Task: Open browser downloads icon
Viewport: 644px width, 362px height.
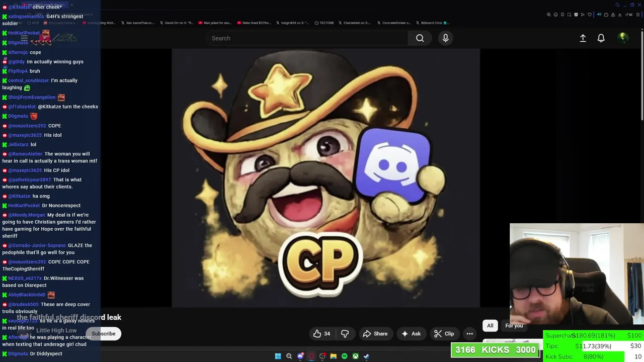Action: click(x=619, y=15)
